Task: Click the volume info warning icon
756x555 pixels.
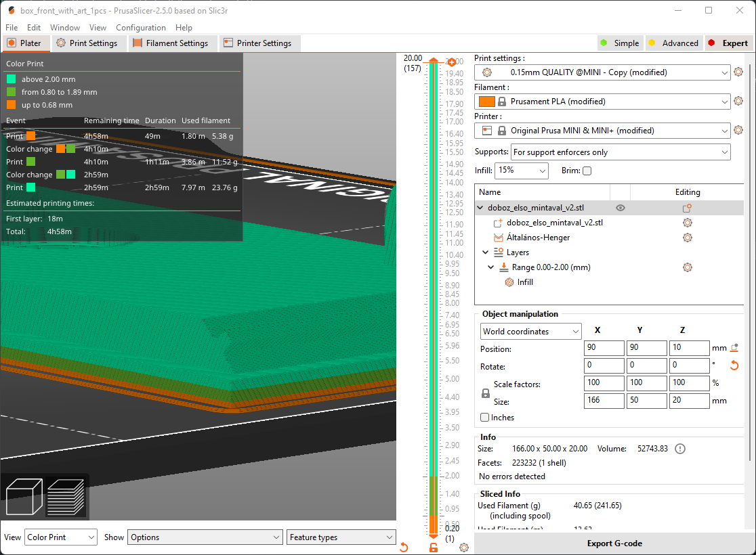Action: (680, 449)
